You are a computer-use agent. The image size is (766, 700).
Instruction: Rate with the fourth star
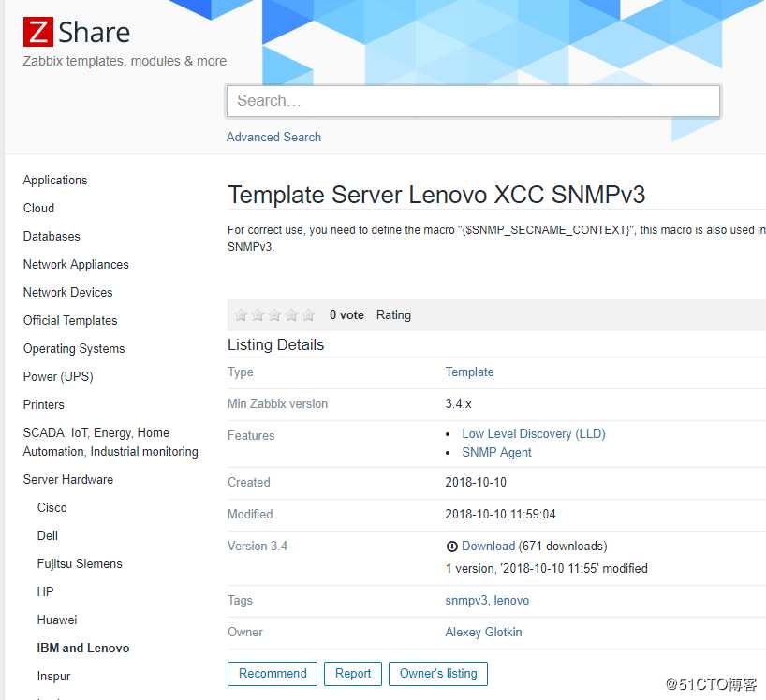tap(291, 314)
